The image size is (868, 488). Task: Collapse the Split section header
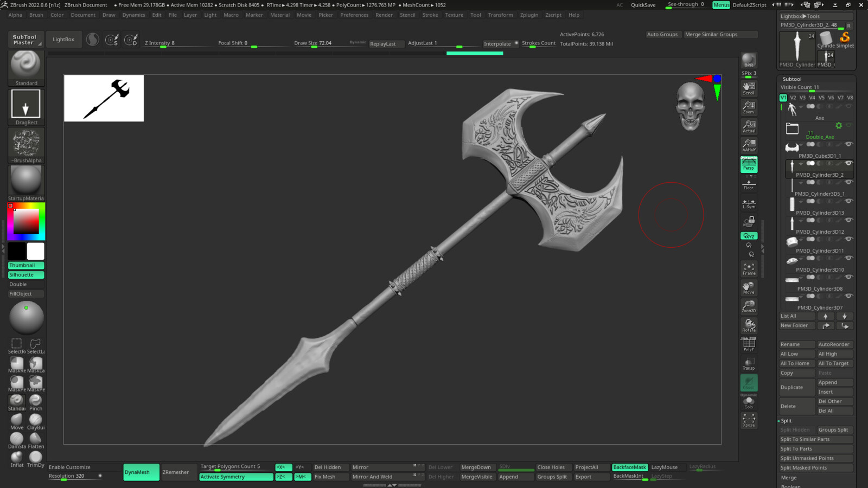[x=786, y=421]
